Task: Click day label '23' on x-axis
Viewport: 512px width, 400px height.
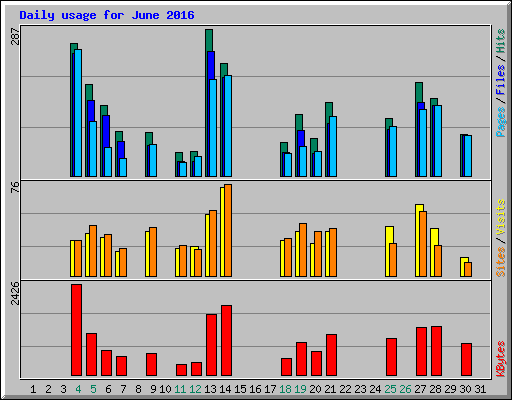Action: [360, 389]
